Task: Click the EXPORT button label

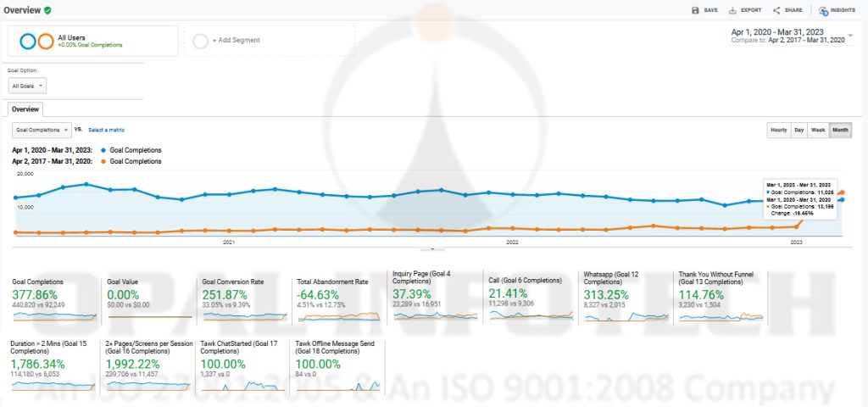Action: click(751, 10)
